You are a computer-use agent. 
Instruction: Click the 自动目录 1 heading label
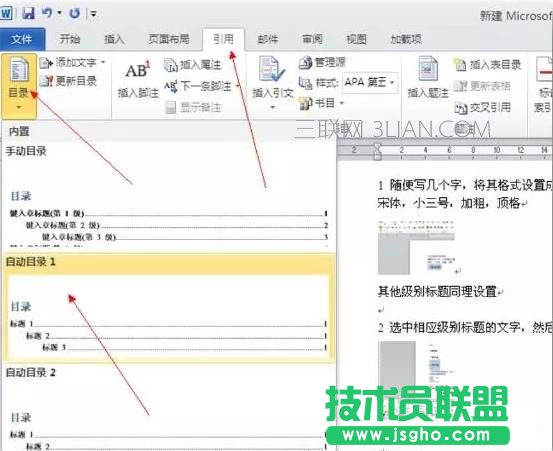[x=31, y=262]
